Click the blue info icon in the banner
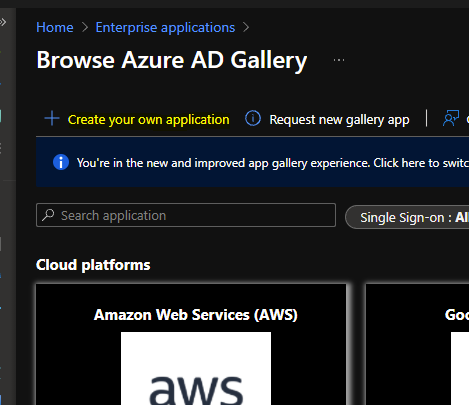 [x=61, y=163]
